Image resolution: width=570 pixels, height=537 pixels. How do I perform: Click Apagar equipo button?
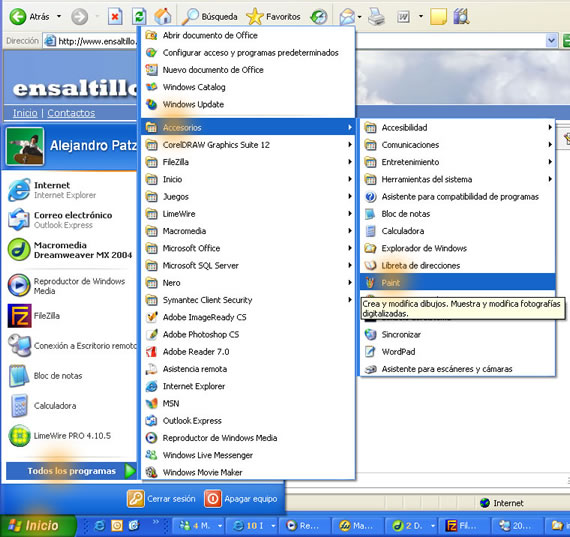point(241,498)
